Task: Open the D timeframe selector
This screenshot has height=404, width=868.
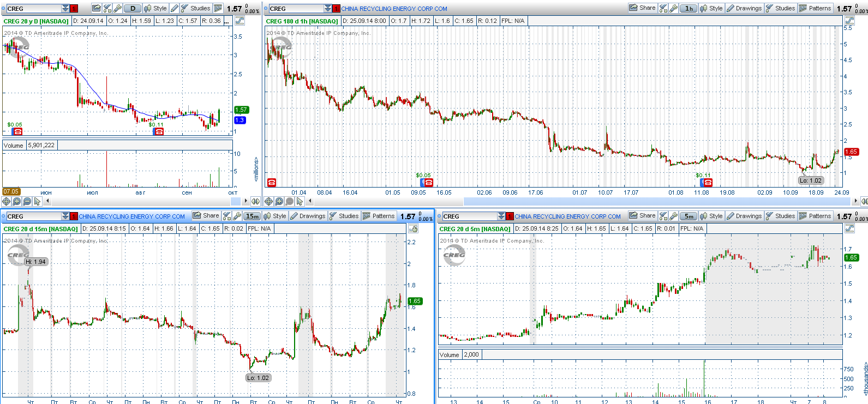Action: click(x=133, y=8)
